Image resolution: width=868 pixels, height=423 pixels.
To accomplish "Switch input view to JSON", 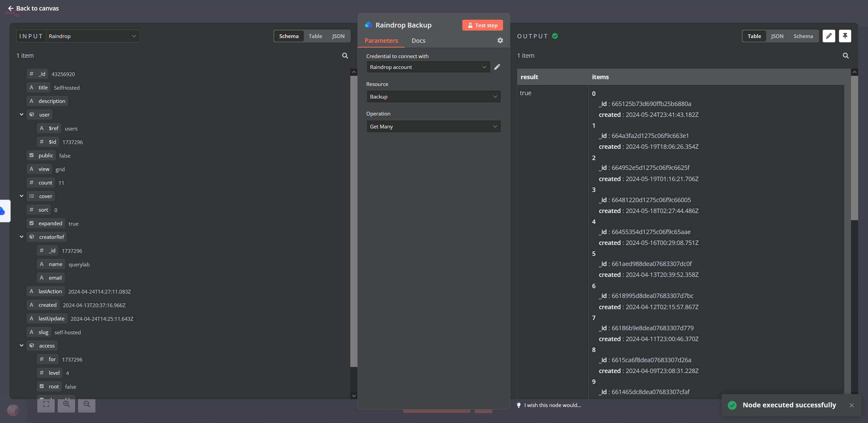I will point(338,36).
